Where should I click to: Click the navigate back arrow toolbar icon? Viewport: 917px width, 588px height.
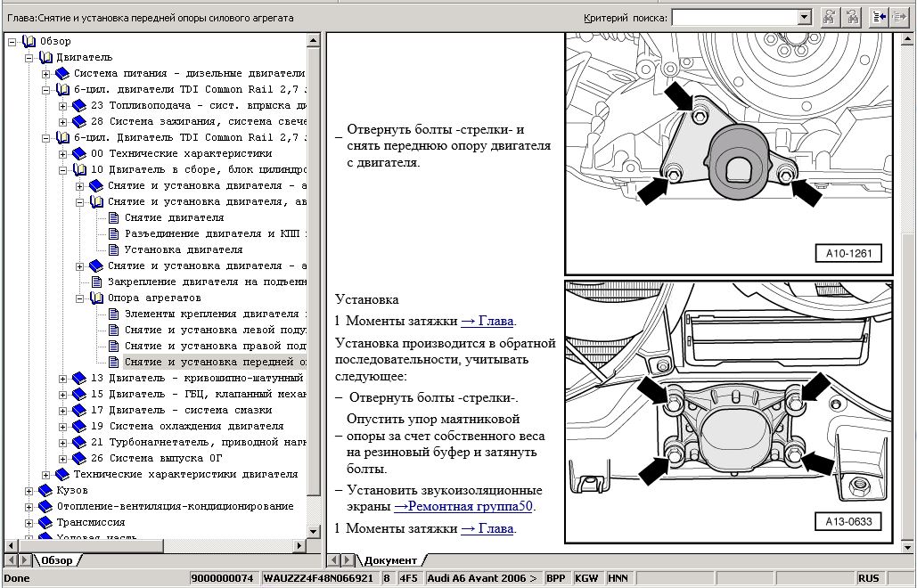point(879,18)
